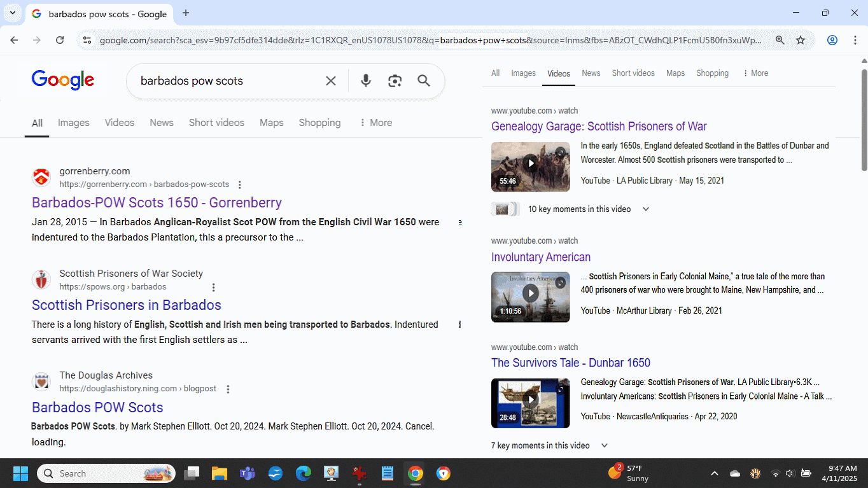The width and height of the screenshot is (868, 488).
Task: Open the More dropdown under search box
Action: (x=375, y=123)
